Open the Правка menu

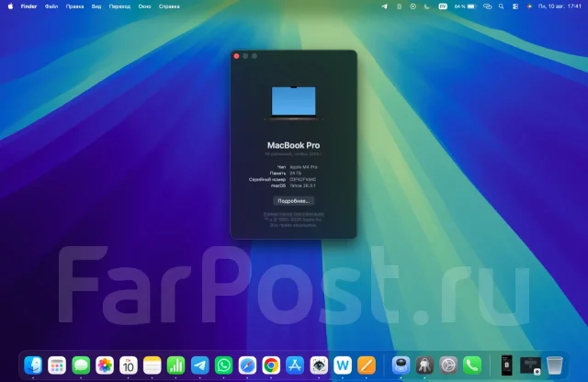pyautogui.click(x=74, y=6)
